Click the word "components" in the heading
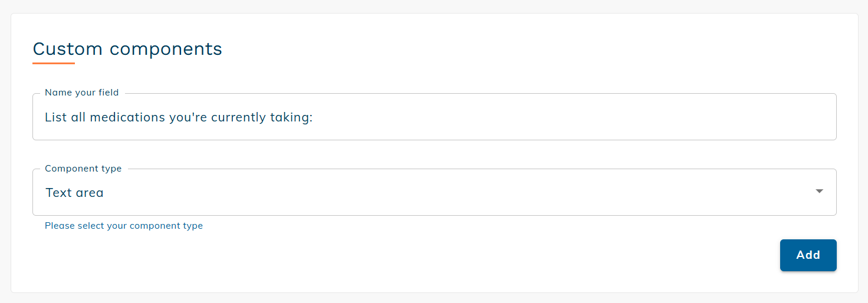Image resolution: width=868 pixels, height=303 pixels. 166,49
